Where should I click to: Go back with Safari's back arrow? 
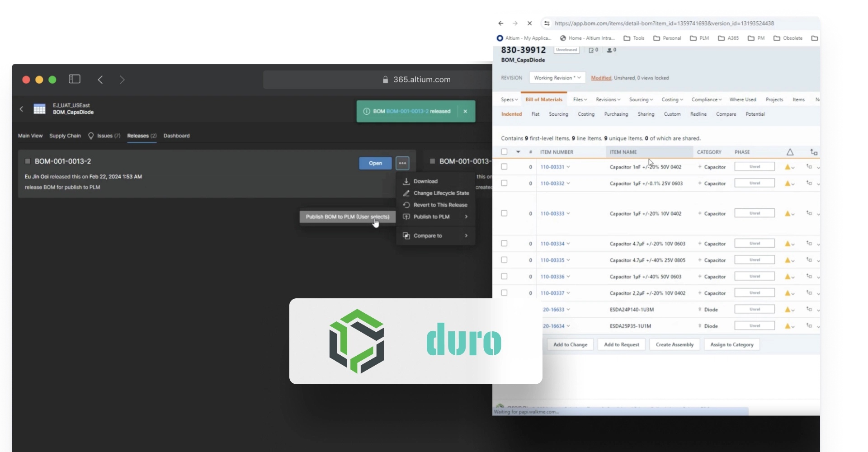pyautogui.click(x=100, y=80)
